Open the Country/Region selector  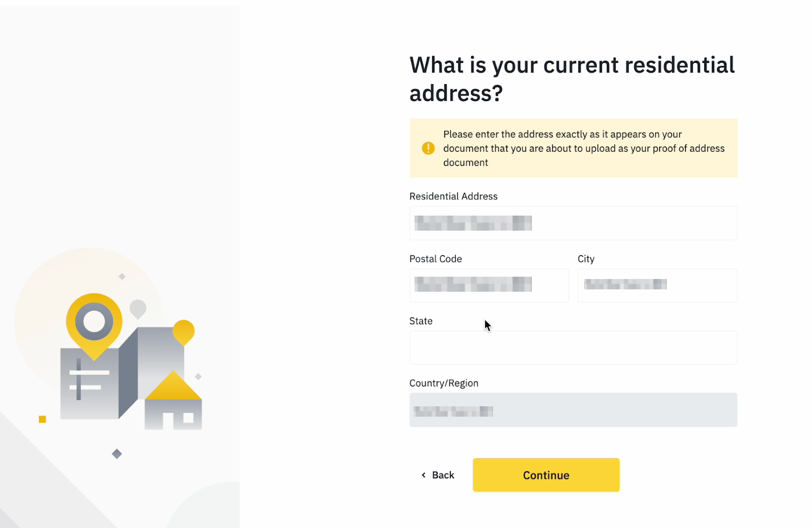point(573,410)
